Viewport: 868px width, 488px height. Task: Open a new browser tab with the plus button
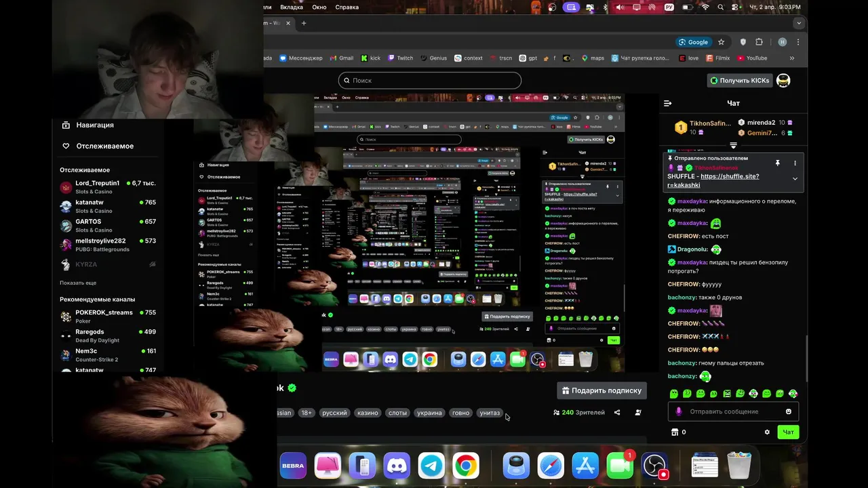304,23
